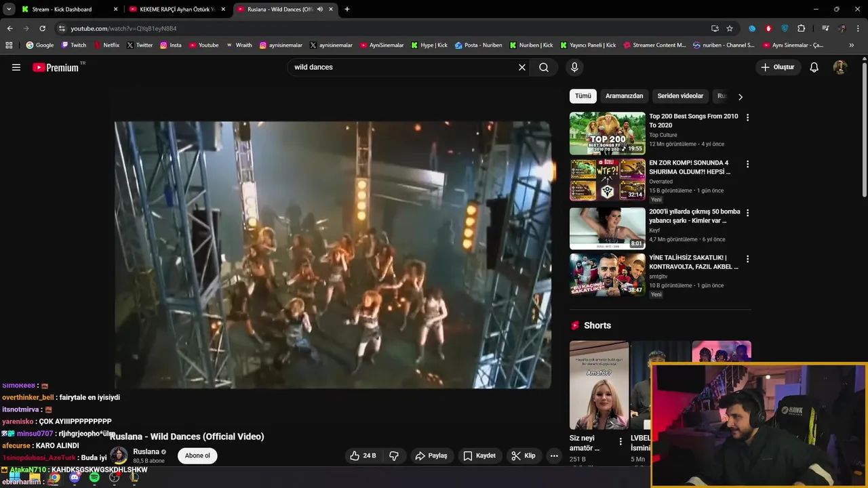
Task: Mute the Ruslana tab audio icon
Action: 319,9
